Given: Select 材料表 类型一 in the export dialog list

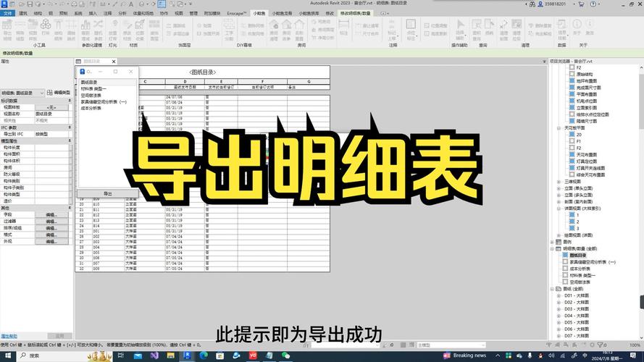Looking at the screenshot, I should pos(93,88).
